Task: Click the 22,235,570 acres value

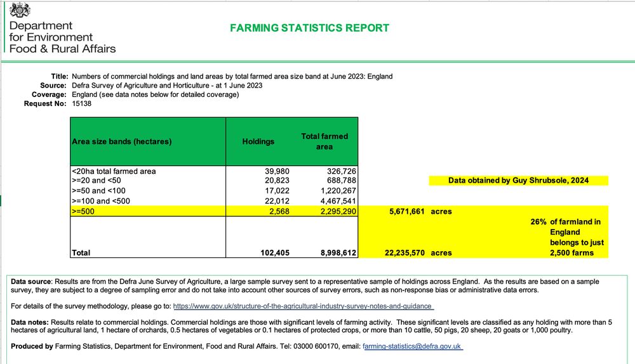Action: [x=404, y=253]
